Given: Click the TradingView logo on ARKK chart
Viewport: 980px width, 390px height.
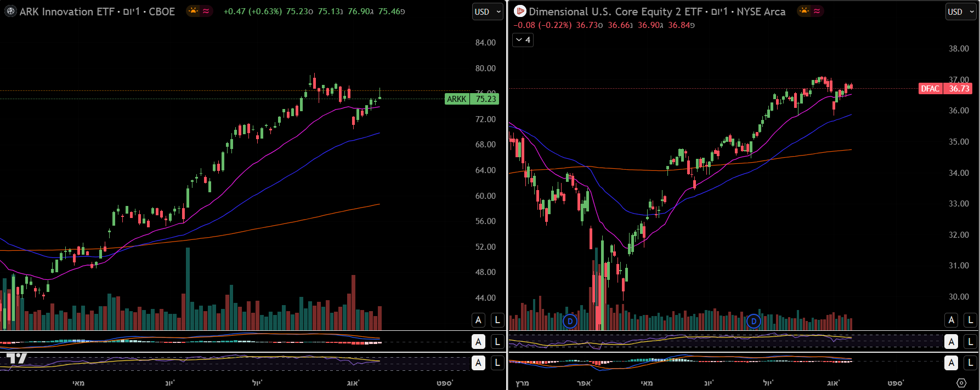Looking at the screenshot, I should coord(16,359).
